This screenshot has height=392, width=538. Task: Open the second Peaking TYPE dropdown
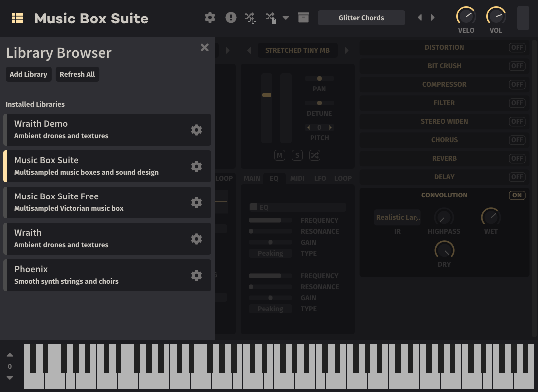pyautogui.click(x=270, y=309)
